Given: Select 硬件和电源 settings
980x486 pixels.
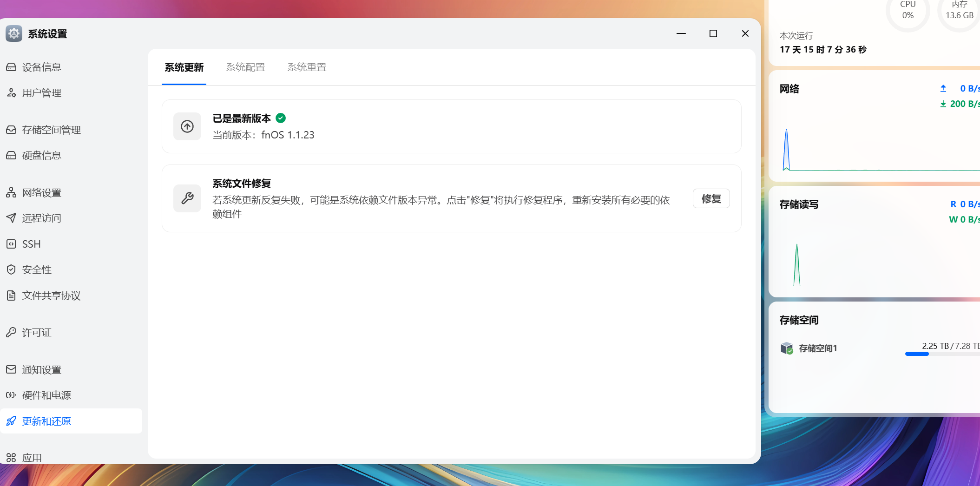Looking at the screenshot, I should (71, 395).
